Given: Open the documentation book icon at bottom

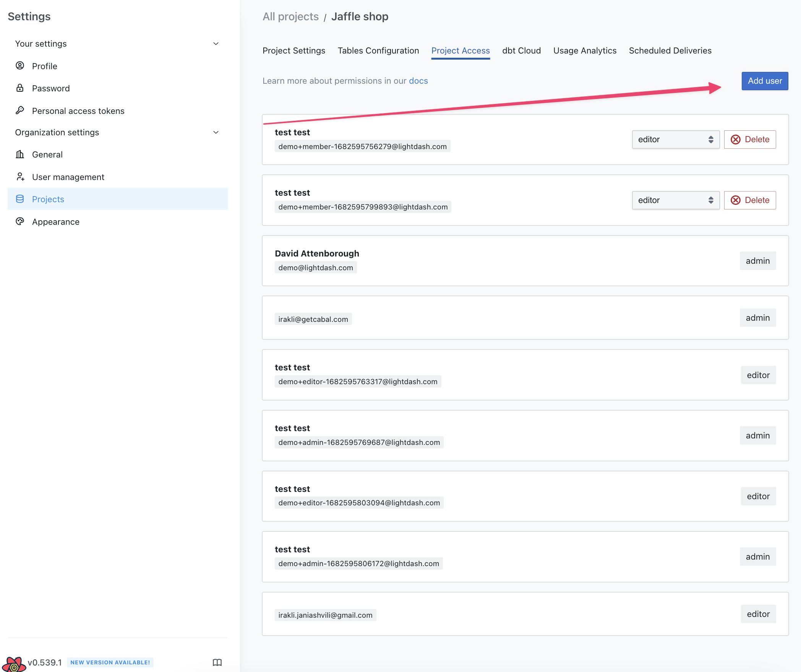Looking at the screenshot, I should pos(217,662).
